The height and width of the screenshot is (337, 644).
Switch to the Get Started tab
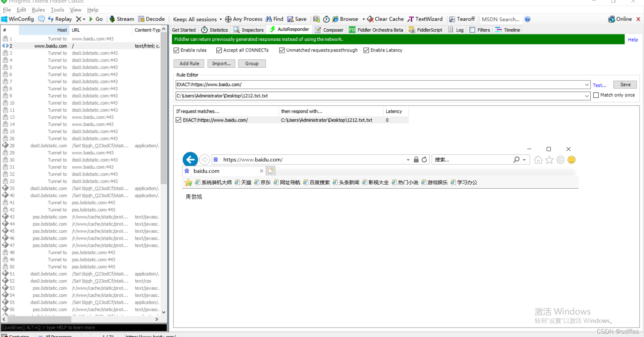(184, 30)
